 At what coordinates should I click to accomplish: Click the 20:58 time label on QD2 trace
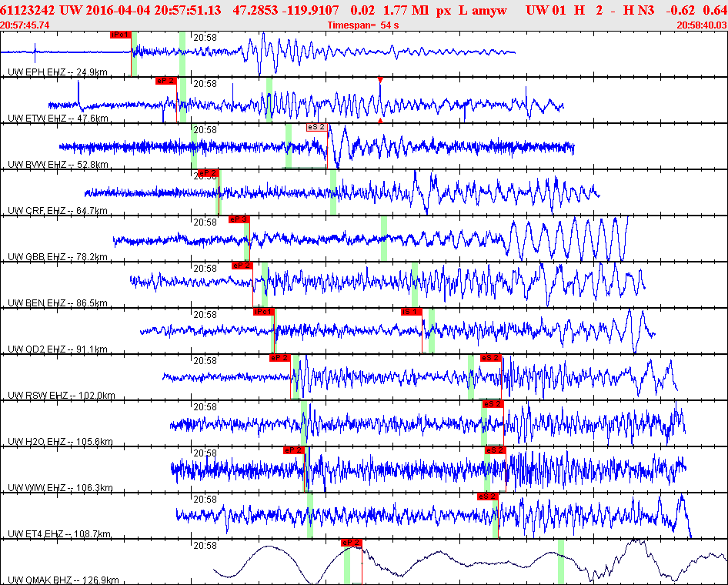click(205, 315)
